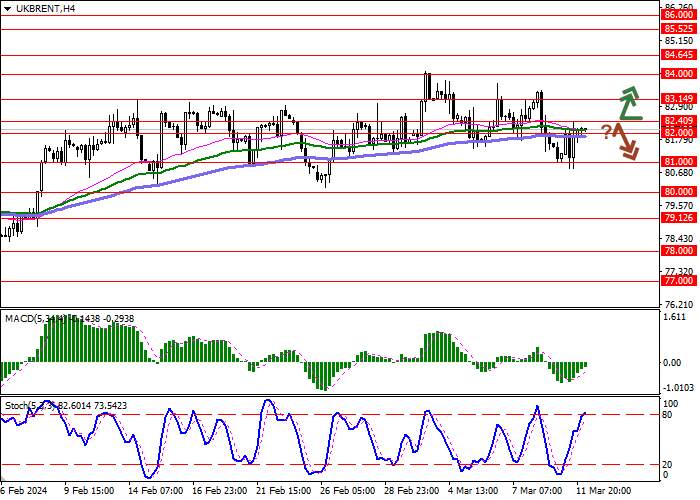Select the 84.645 red price label
The width and height of the screenshot is (700, 500).
[679, 55]
